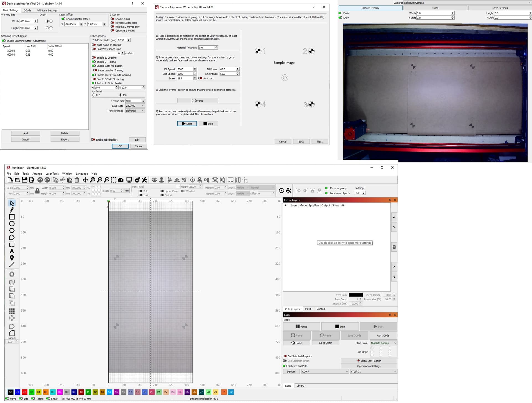Viewport: 532px width, 403px height.
Task: Select the Text creation tool
Action: (12, 251)
